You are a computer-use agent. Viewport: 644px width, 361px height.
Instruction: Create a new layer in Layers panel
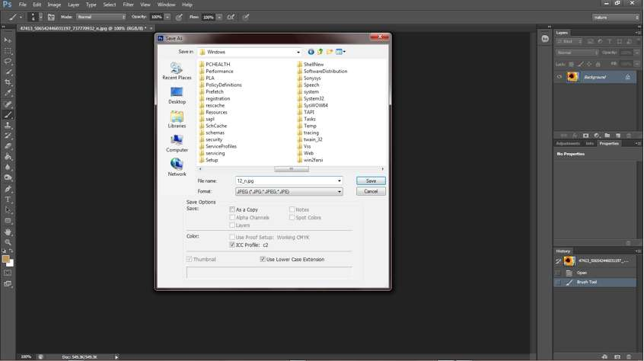point(617,136)
